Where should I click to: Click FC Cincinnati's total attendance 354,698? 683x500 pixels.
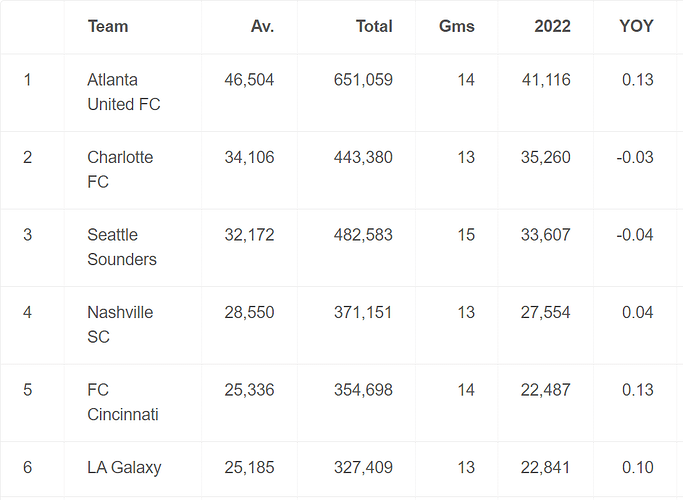point(363,390)
